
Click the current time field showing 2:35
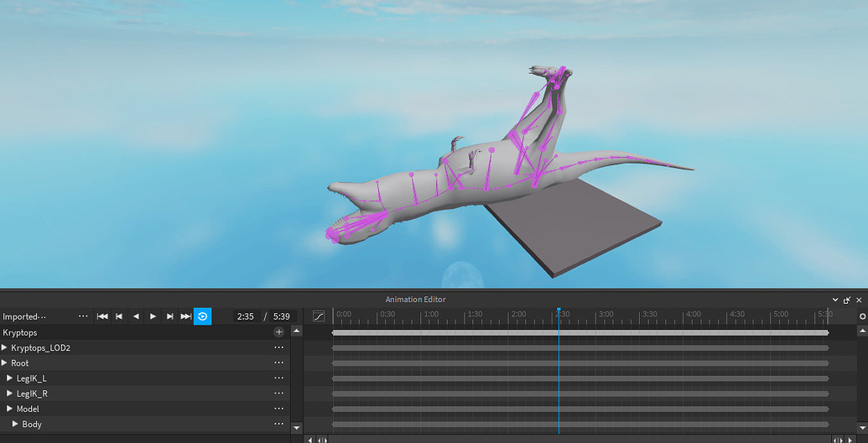[x=246, y=316]
